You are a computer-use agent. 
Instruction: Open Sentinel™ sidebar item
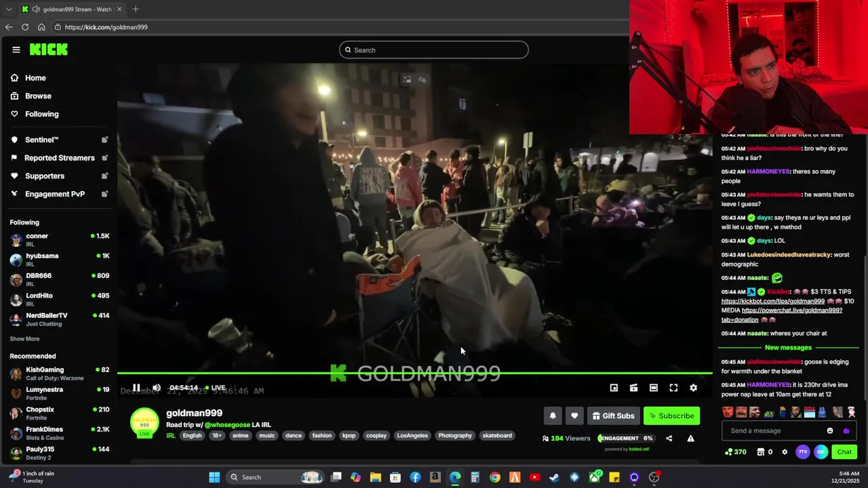pos(59,140)
